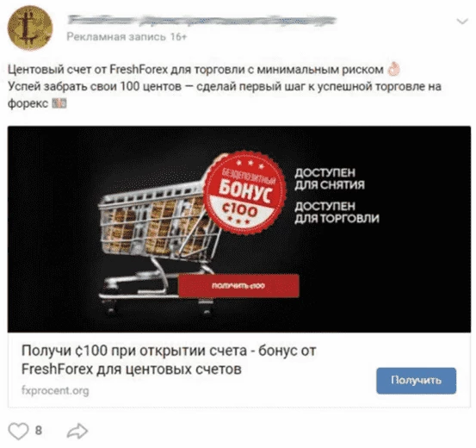This screenshot has height=448, width=476.
Task: Click the shopping cart image in the banner
Action: (x=159, y=243)
